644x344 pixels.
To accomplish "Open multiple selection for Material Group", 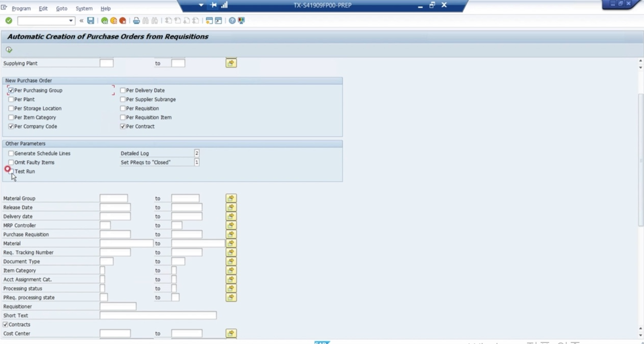I will 231,198.
